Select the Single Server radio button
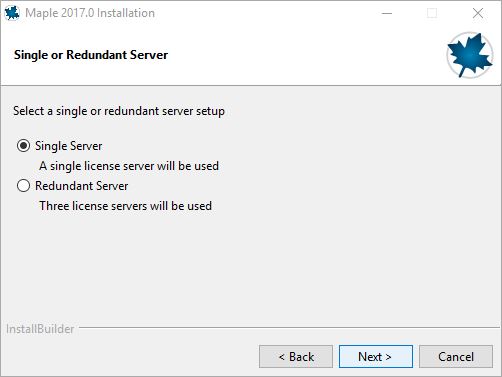Image resolution: width=502 pixels, height=377 pixels. 23,146
